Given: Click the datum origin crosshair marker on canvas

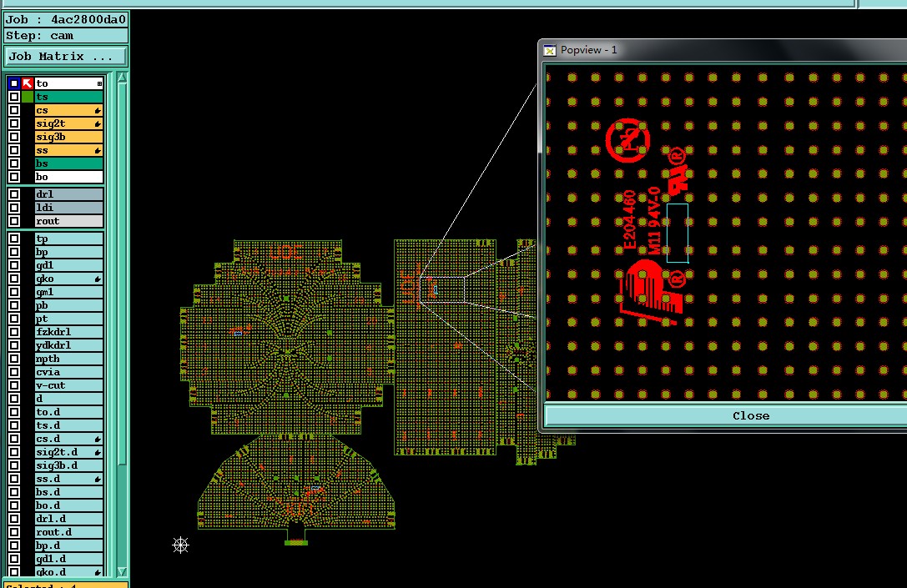Looking at the screenshot, I should (x=180, y=545).
